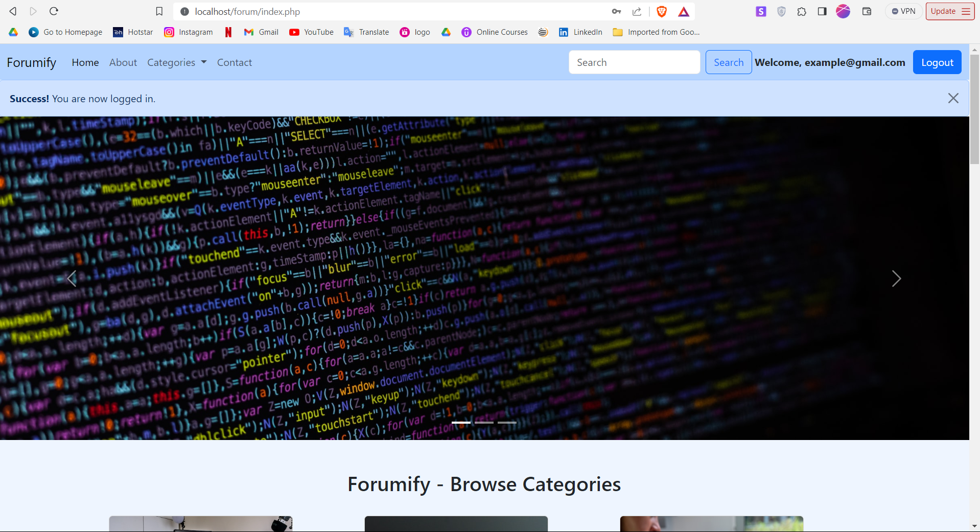Open the Contact nav item
The width and height of the screenshot is (980, 532).
[x=235, y=62]
